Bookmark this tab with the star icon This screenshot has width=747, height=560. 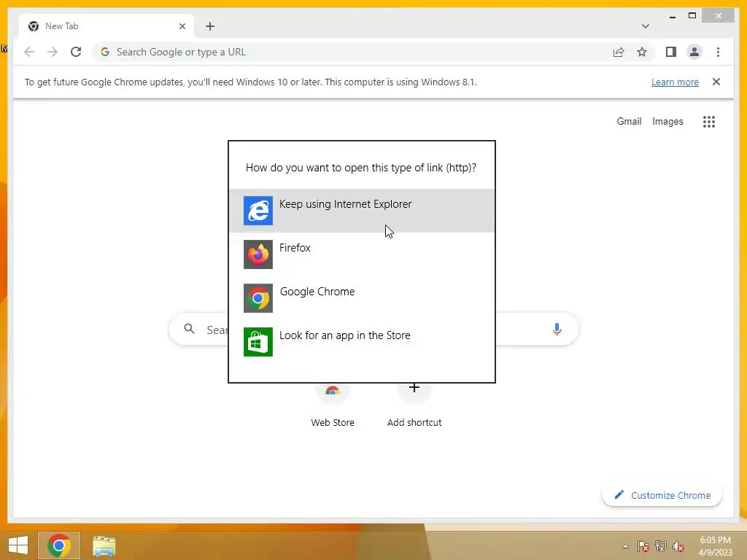coord(642,52)
